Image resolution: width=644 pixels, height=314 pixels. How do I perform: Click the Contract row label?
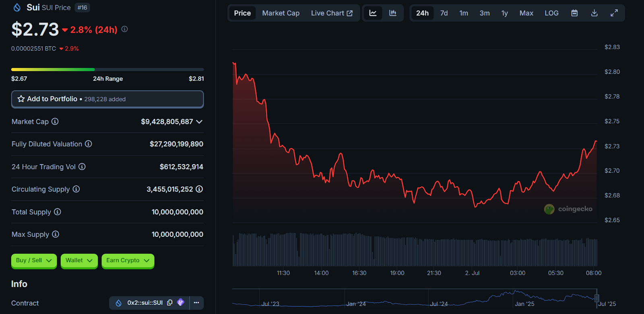[x=25, y=303]
